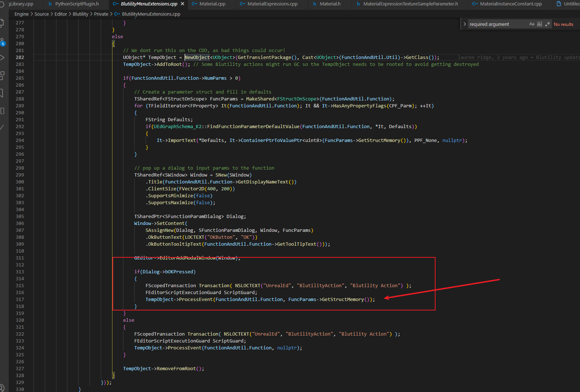
Task: Open the Accounts icon at bottom left
Action: coord(2,388)
